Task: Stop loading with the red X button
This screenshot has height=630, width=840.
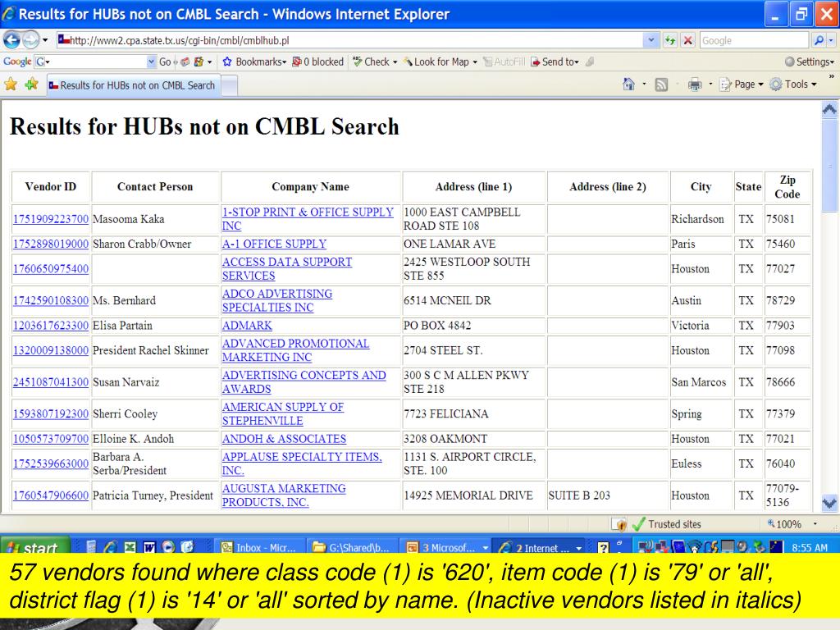Action: click(688, 40)
